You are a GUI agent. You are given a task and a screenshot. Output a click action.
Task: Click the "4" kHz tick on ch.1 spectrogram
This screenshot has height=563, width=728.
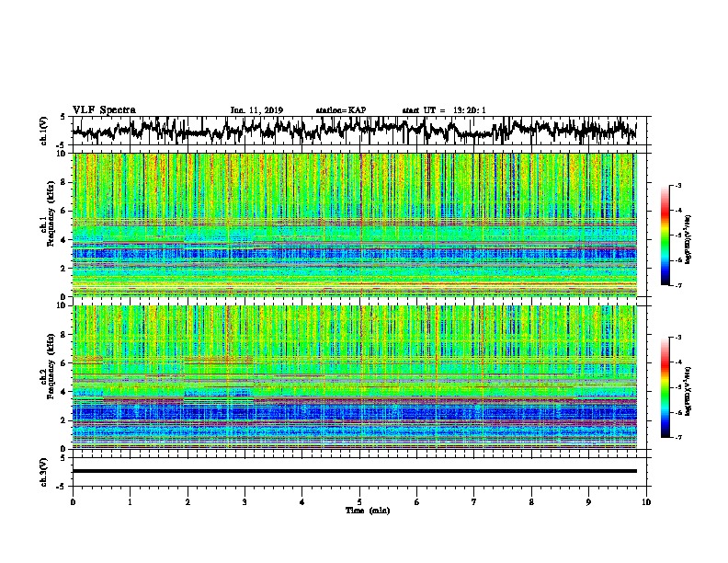coord(65,240)
